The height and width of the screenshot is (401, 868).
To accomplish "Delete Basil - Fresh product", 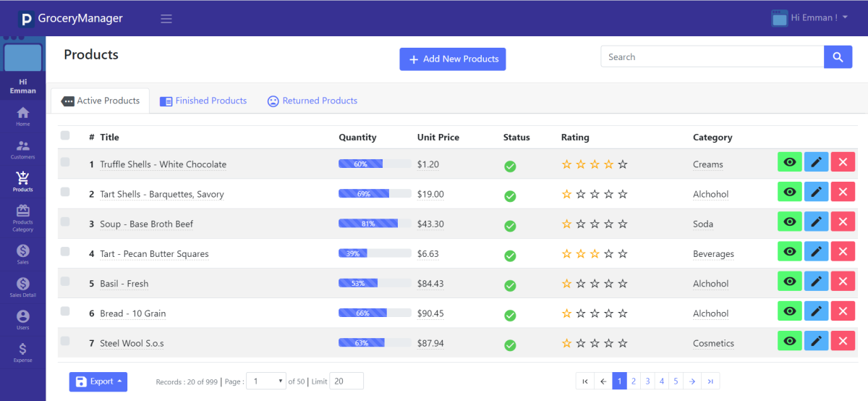I will [843, 282].
